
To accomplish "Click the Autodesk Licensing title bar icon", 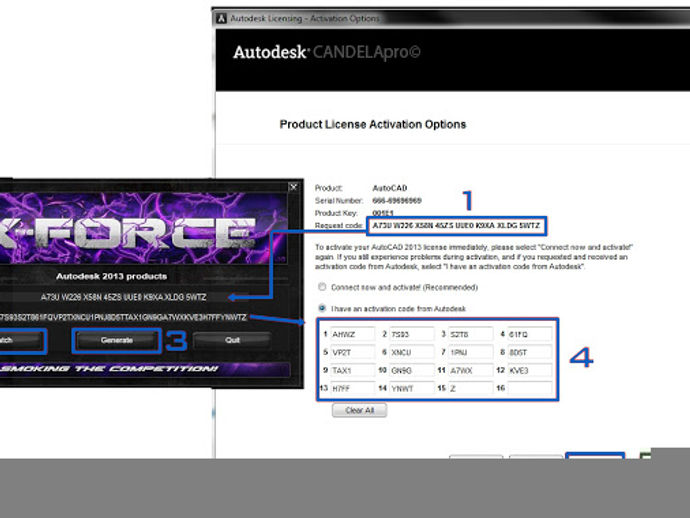I will coord(221,18).
